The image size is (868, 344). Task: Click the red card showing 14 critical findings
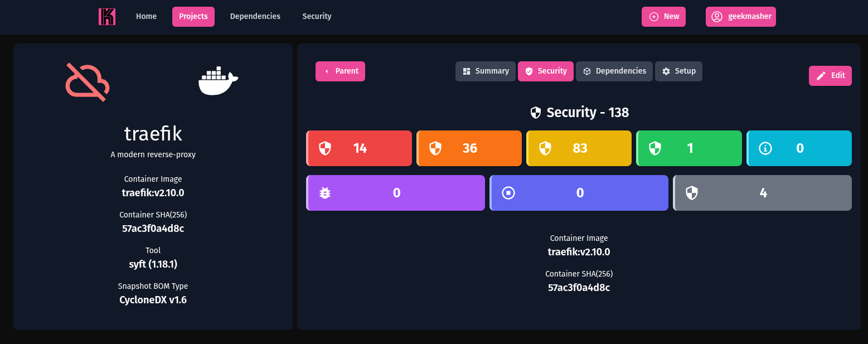359,148
